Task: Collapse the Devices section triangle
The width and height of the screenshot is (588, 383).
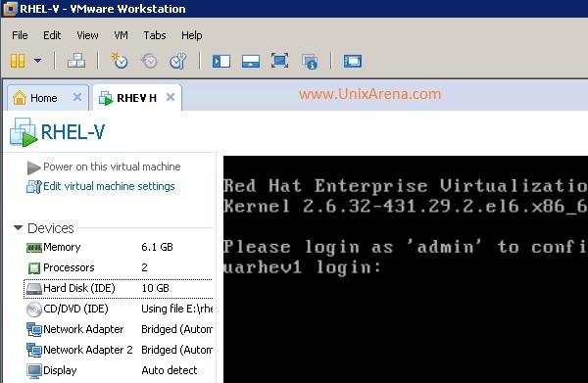Action: coord(18,227)
